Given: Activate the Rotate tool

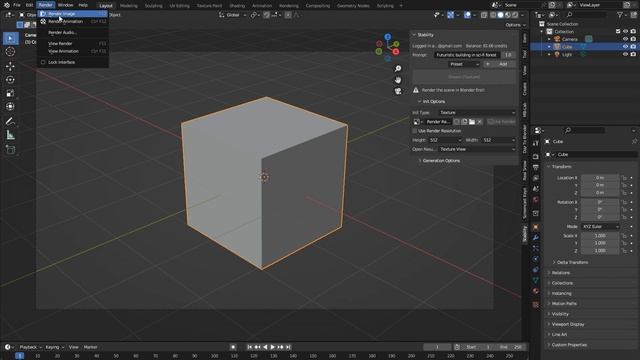Looking at the screenshot, I should click(x=10, y=80).
